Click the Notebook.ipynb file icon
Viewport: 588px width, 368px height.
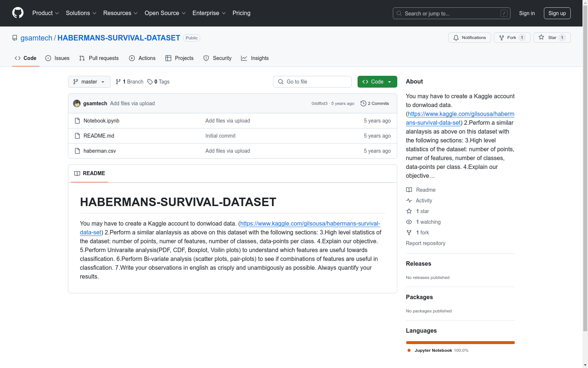77,121
